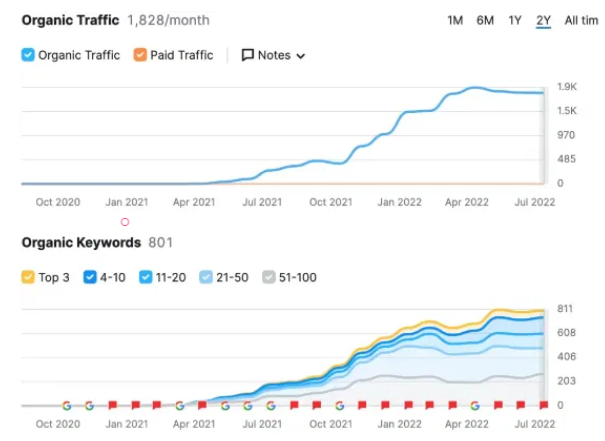Show the All time range

point(580,20)
